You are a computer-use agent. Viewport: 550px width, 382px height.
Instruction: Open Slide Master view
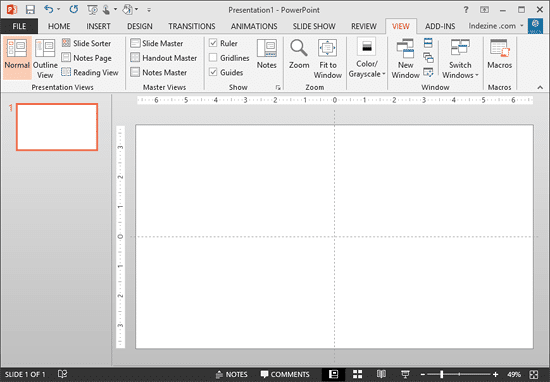coord(157,43)
